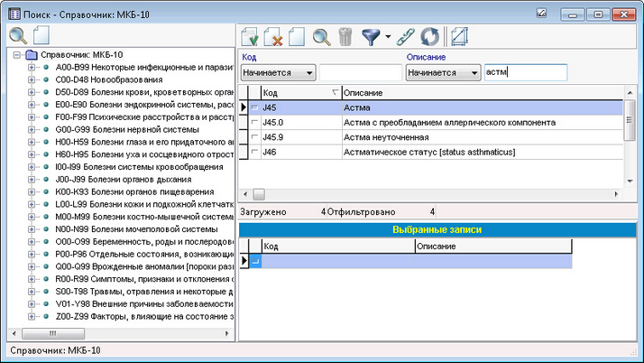Viewport: 644px width, 363px height.
Task: Click the trash bin icon
Action: click(345, 37)
